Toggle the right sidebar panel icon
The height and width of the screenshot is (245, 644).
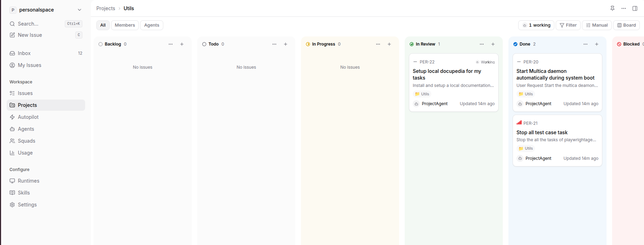pyautogui.click(x=635, y=8)
